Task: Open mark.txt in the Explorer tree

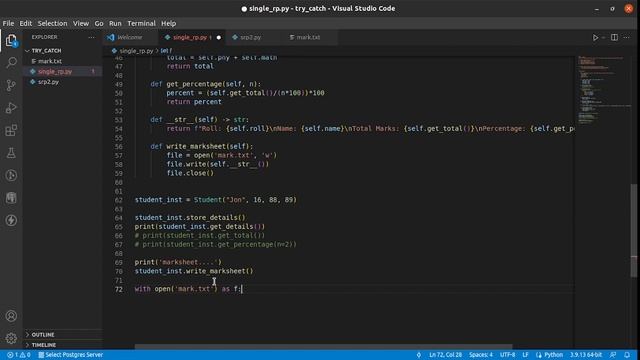Action: [x=50, y=61]
